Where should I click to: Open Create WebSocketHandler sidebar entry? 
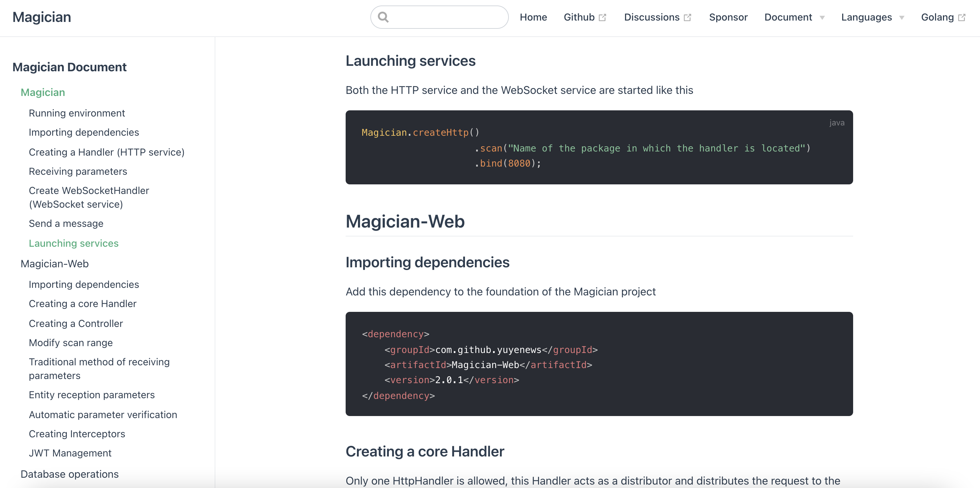coord(89,197)
